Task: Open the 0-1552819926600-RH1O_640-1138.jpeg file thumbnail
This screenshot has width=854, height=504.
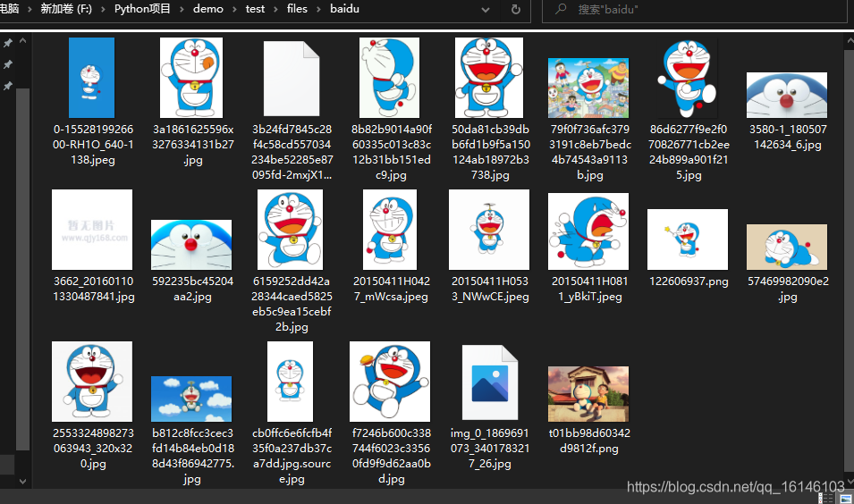Action: click(91, 77)
